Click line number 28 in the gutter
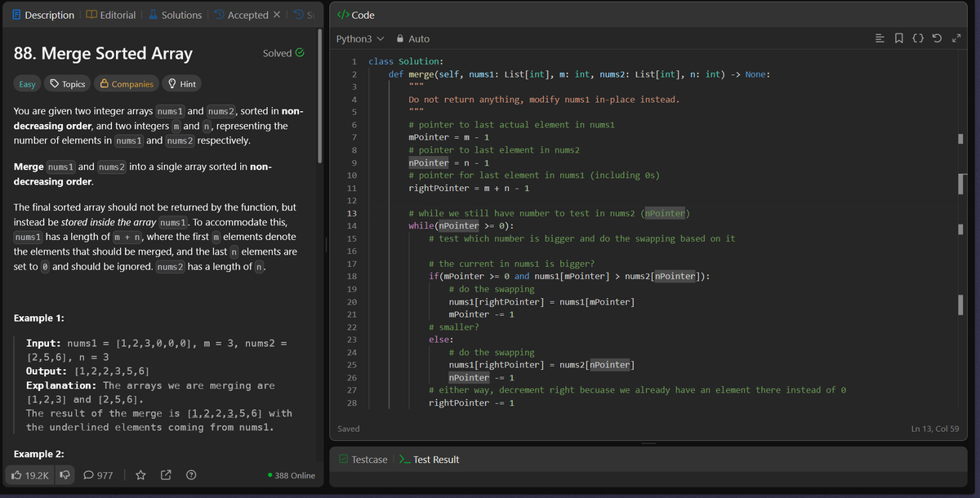Viewport: 980px width, 498px height. [x=352, y=402]
